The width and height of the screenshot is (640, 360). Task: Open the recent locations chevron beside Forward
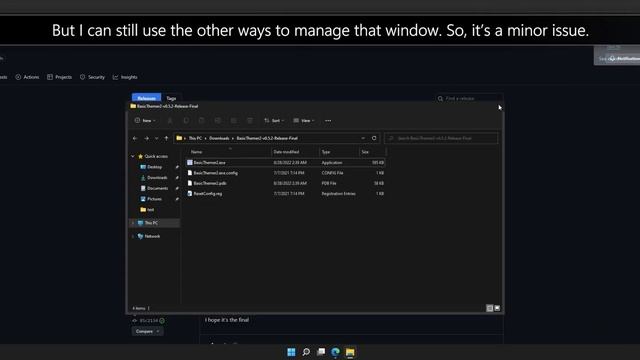[157, 138]
